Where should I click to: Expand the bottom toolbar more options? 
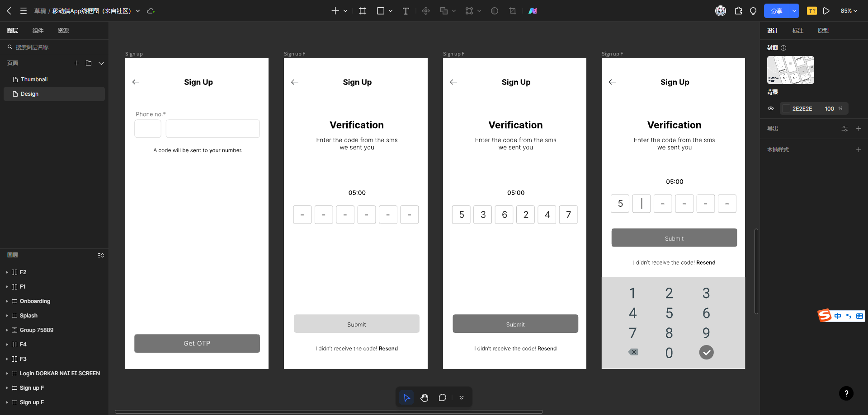[462, 397]
